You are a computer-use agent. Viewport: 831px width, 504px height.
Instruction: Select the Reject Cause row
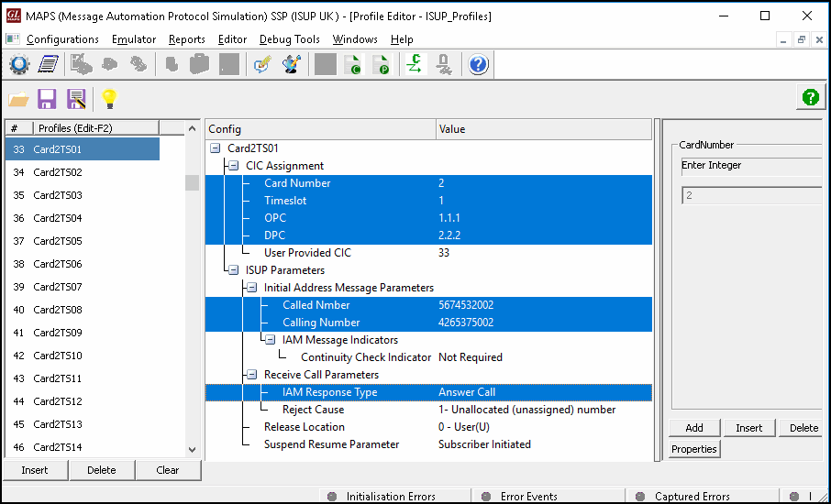click(428, 410)
